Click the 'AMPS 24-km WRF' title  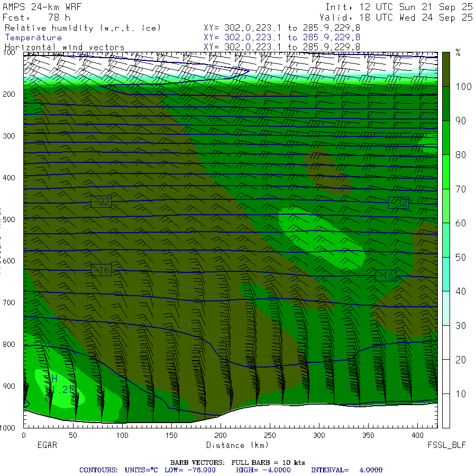(x=42, y=7)
